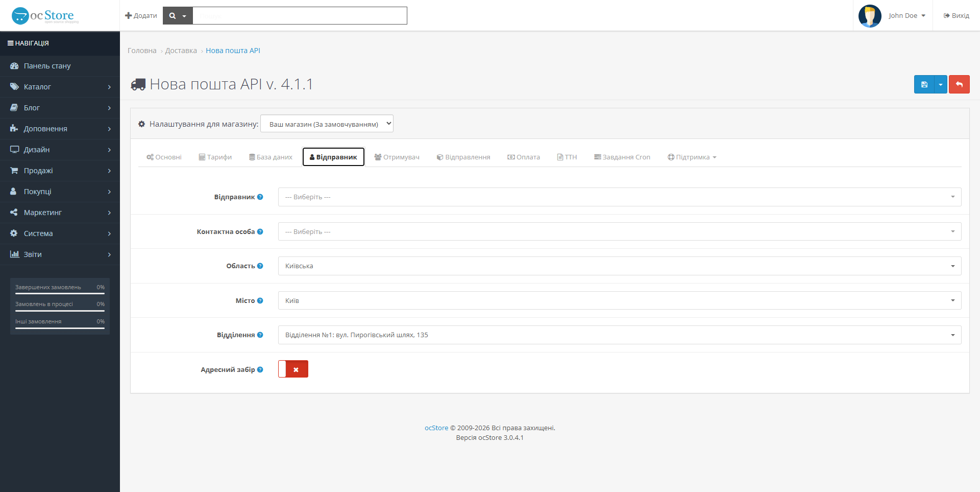Click help icon next to Відправник label
Viewport: 980px width, 492px height.
tap(260, 197)
